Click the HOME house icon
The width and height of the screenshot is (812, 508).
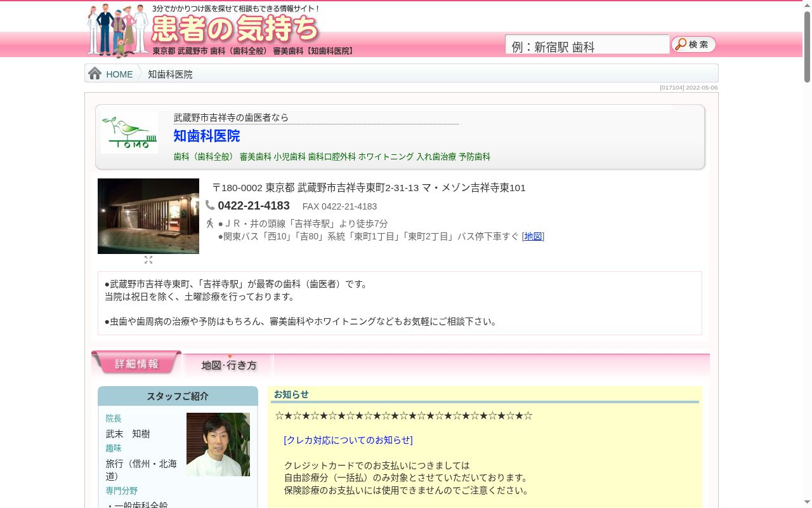click(95, 74)
